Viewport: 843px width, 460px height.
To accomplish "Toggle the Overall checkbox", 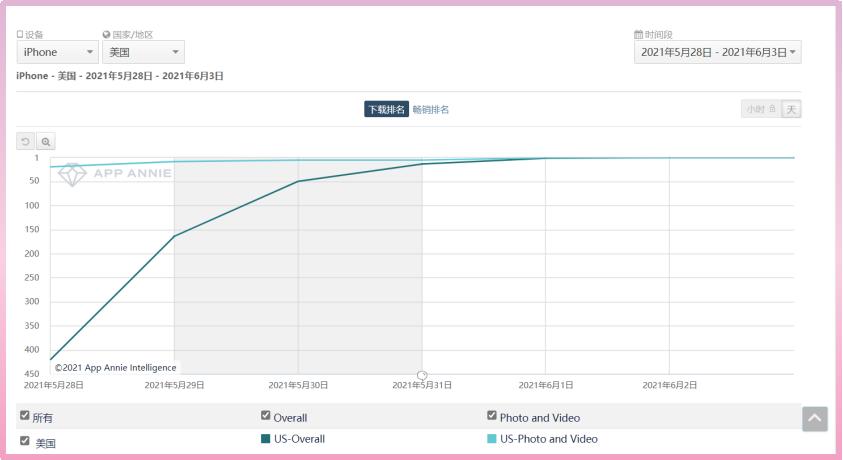I will tap(266, 416).
